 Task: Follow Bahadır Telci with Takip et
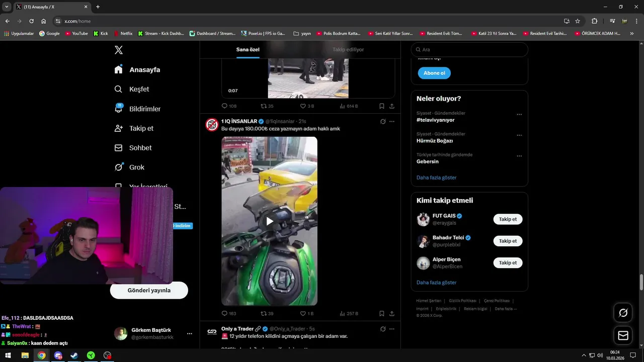point(508,241)
